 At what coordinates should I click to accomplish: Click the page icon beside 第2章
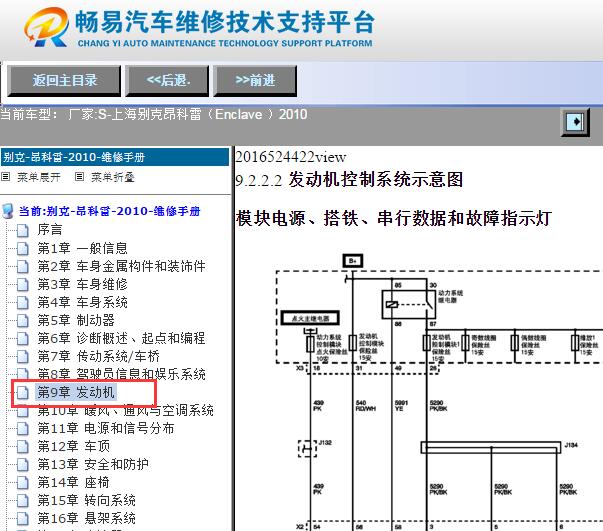pos(23,266)
